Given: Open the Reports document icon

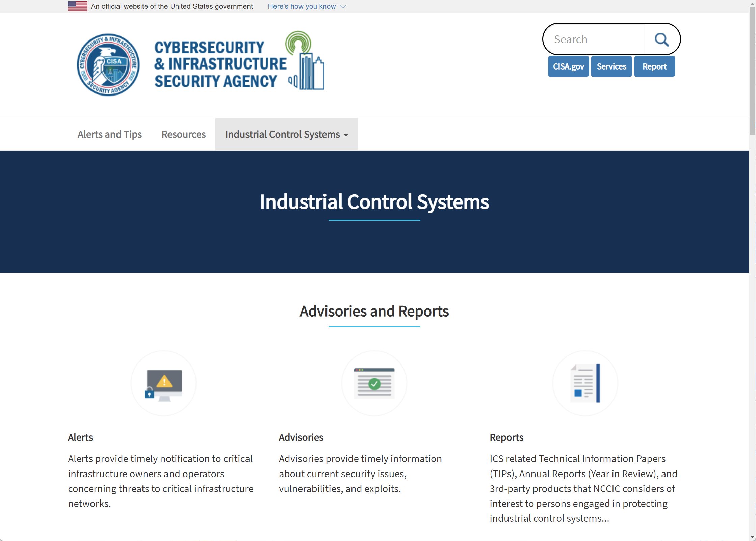Looking at the screenshot, I should coord(585,383).
